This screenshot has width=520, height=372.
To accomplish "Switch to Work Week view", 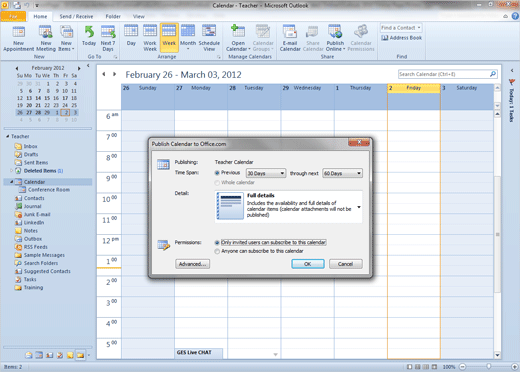I will click(x=150, y=39).
